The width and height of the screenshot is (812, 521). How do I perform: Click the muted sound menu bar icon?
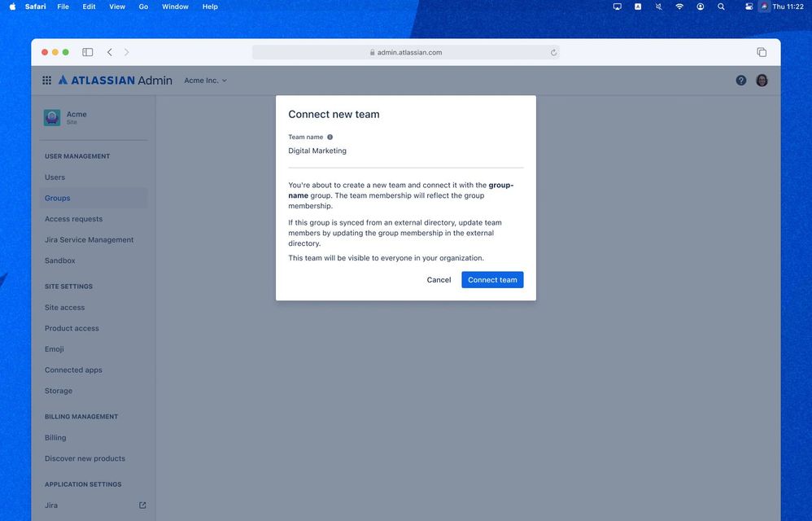point(659,7)
